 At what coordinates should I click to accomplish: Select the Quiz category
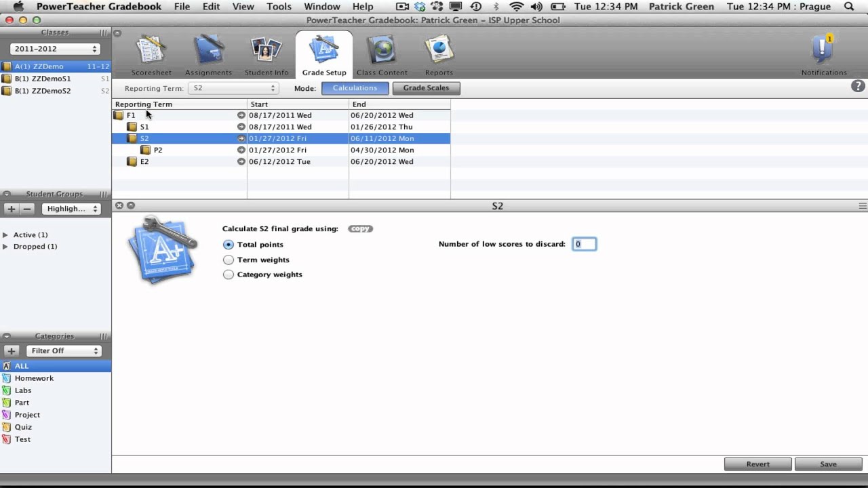coord(56,427)
